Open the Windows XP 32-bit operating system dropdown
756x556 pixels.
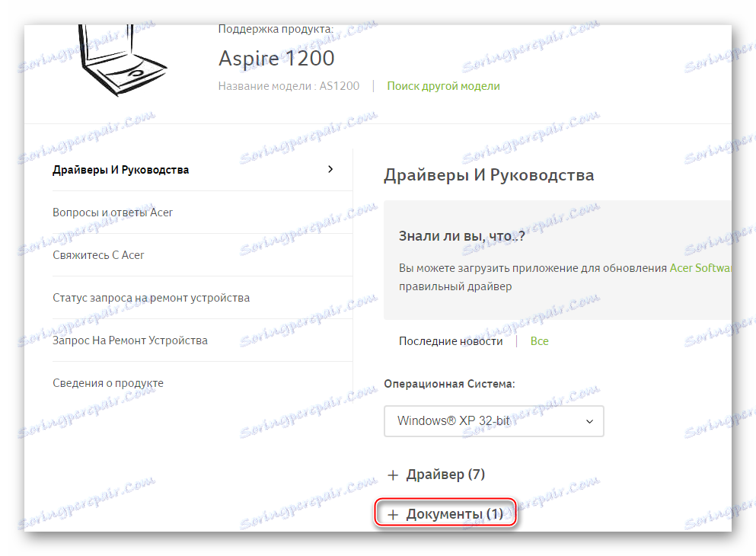493,421
